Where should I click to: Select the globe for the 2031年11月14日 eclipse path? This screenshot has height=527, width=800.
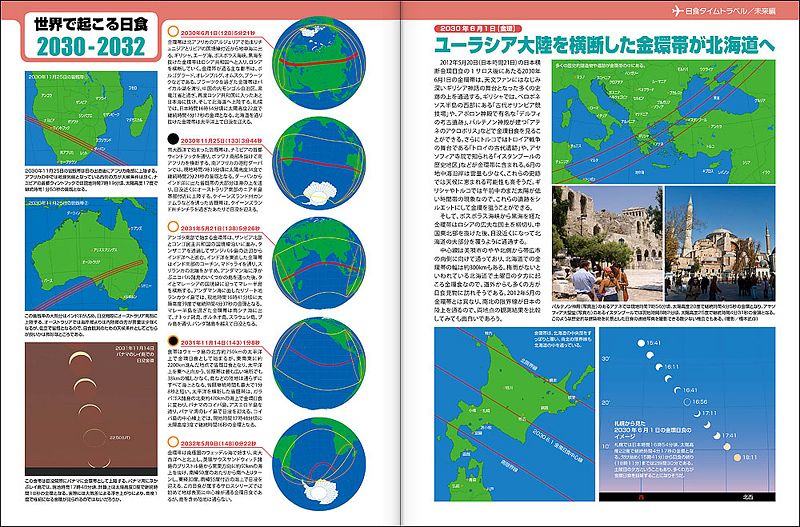pyautogui.click(x=319, y=363)
